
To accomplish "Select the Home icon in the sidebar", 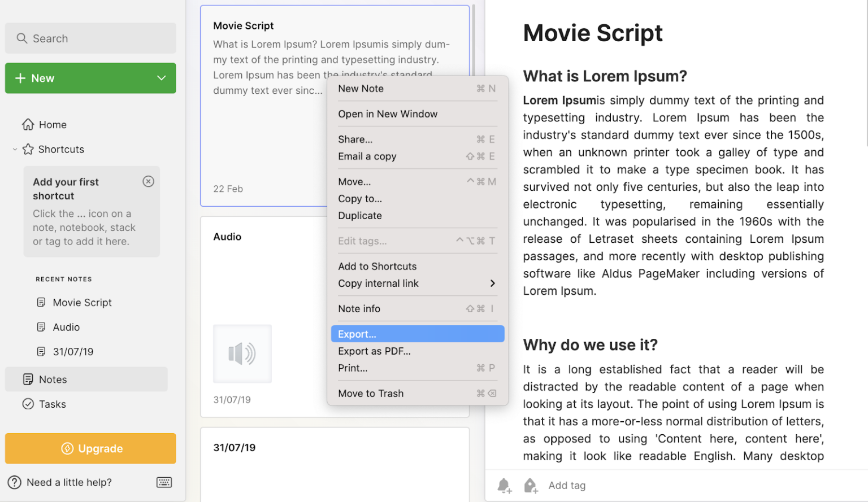I will [x=27, y=124].
